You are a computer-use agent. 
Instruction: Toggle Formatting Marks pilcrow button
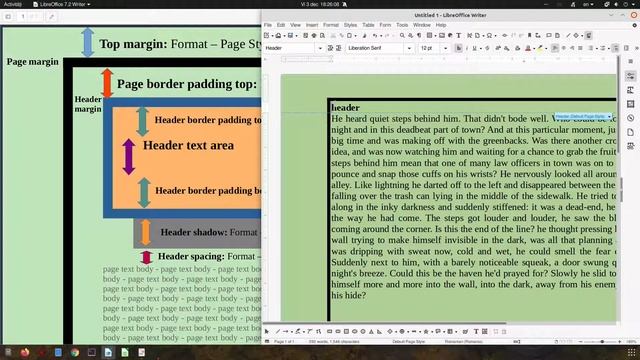(x=419, y=36)
